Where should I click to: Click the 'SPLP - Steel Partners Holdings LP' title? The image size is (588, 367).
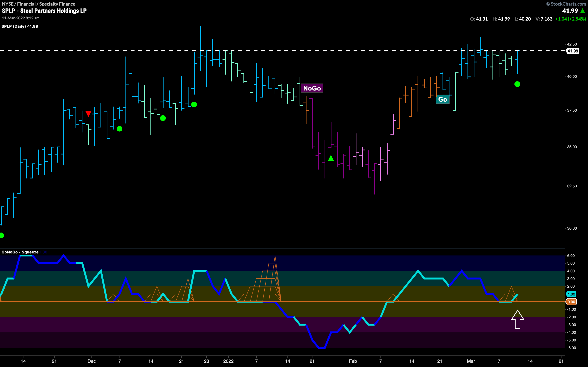(44, 11)
